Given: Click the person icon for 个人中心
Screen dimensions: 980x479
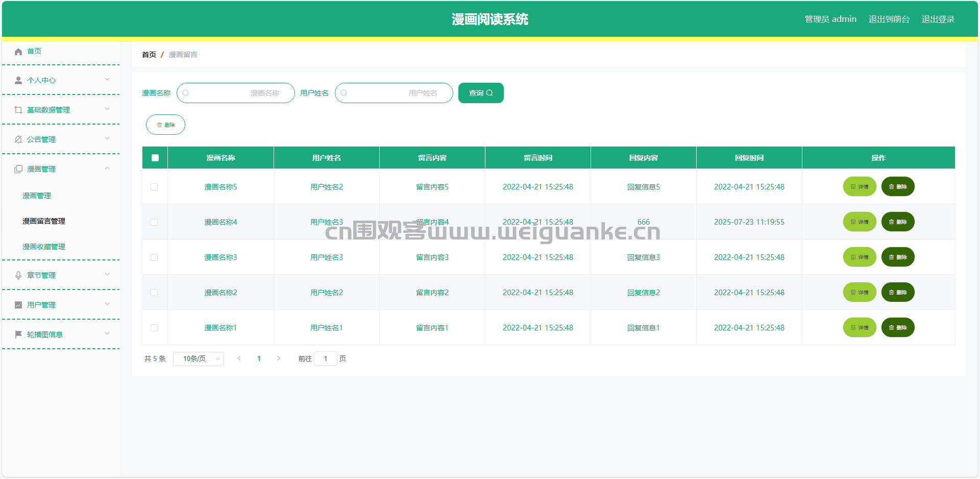Looking at the screenshot, I should pos(18,81).
